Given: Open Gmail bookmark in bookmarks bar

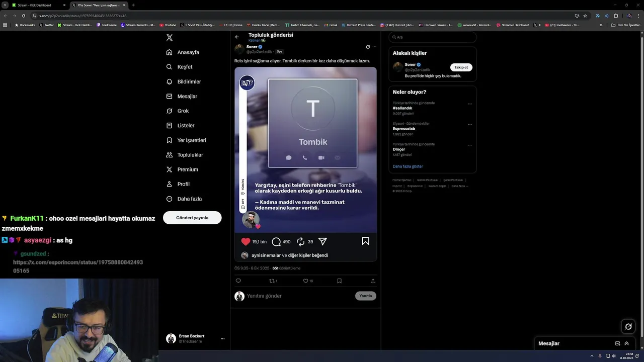Looking at the screenshot, I should [331, 25].
